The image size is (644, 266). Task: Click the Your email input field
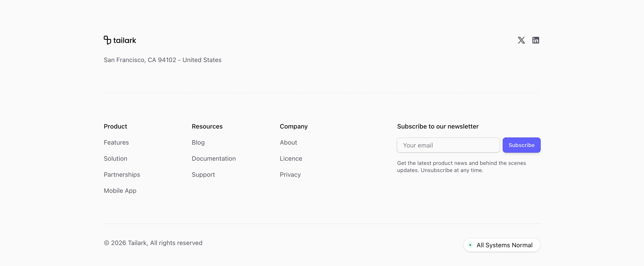(x=448, y=145)
